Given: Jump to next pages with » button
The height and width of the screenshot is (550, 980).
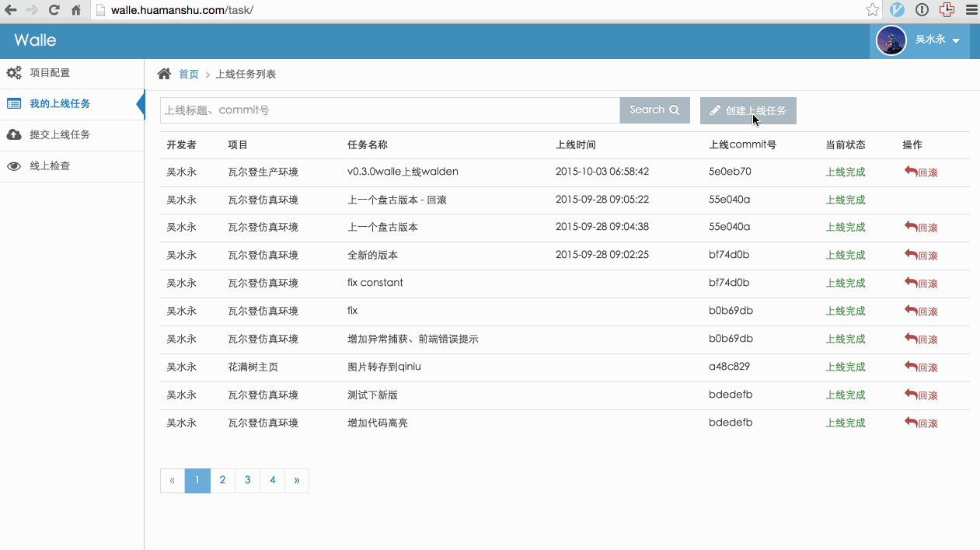Looking at the screenshot, I should (297, 480).
